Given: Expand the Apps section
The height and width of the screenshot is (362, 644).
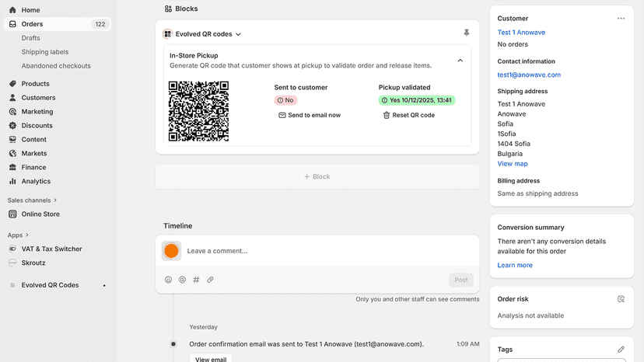Looking at the screenshot, I should coord(18,235).
